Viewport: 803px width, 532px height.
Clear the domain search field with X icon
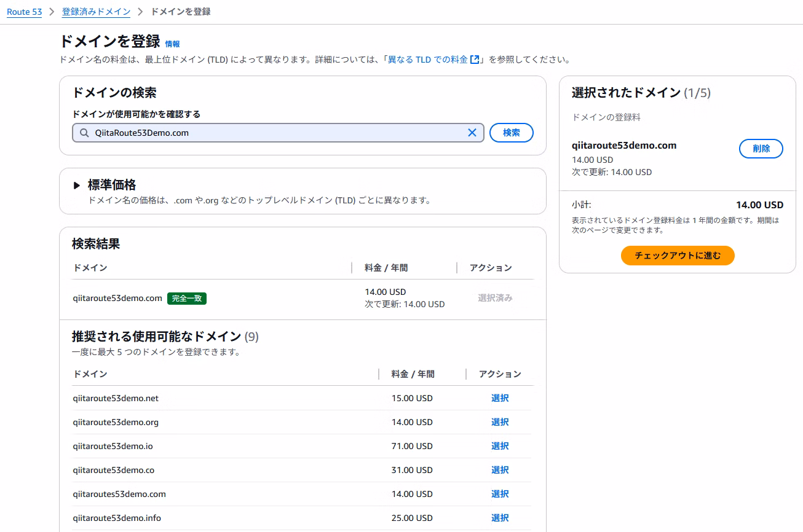coord(472,133)
